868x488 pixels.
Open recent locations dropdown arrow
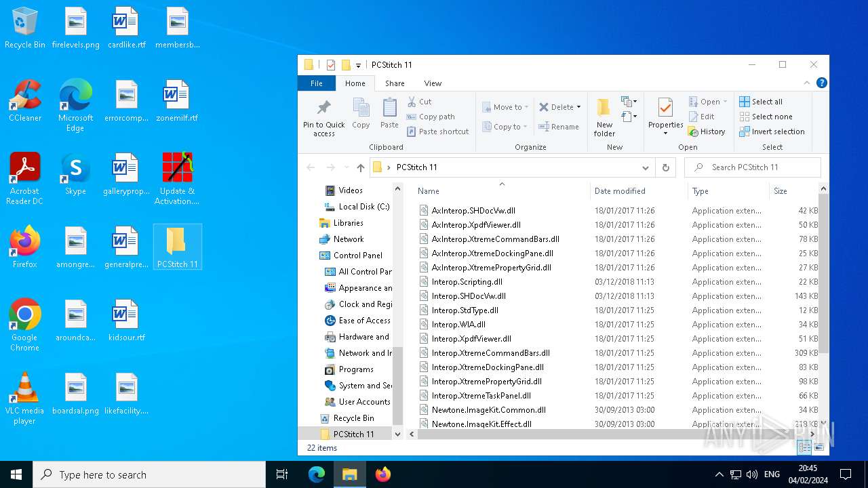click(x=347, y=167)
